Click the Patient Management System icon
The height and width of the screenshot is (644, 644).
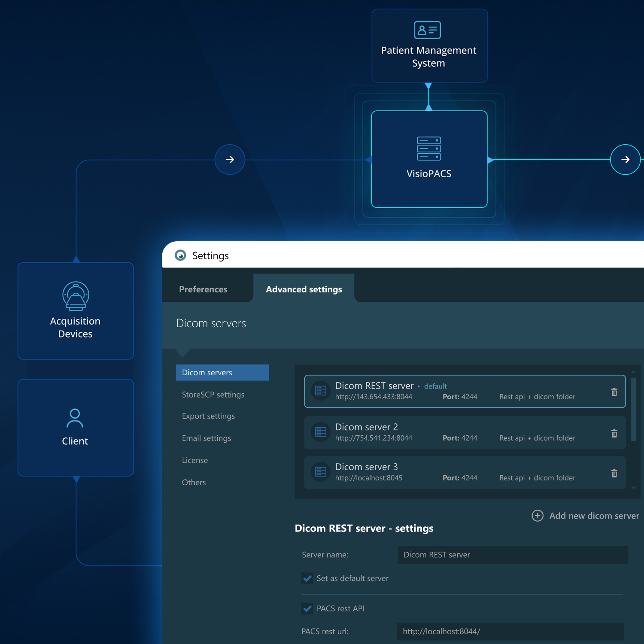coord(427,30)
